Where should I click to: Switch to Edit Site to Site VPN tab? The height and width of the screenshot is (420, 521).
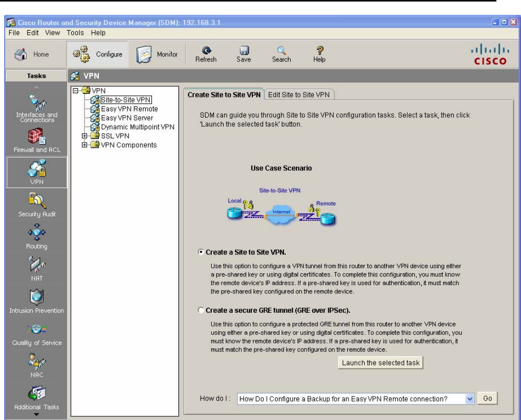pos(299,95)
